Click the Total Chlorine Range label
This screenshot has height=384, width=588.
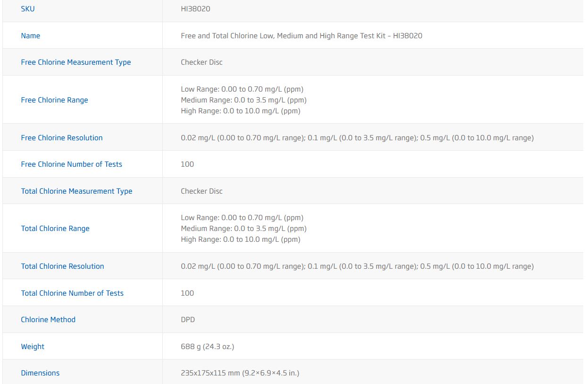pos(55,229)
